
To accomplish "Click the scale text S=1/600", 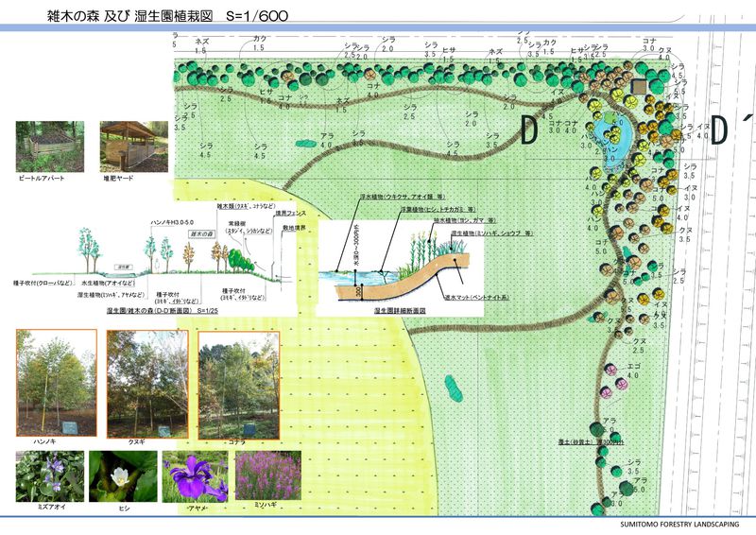I will (257, 16).
